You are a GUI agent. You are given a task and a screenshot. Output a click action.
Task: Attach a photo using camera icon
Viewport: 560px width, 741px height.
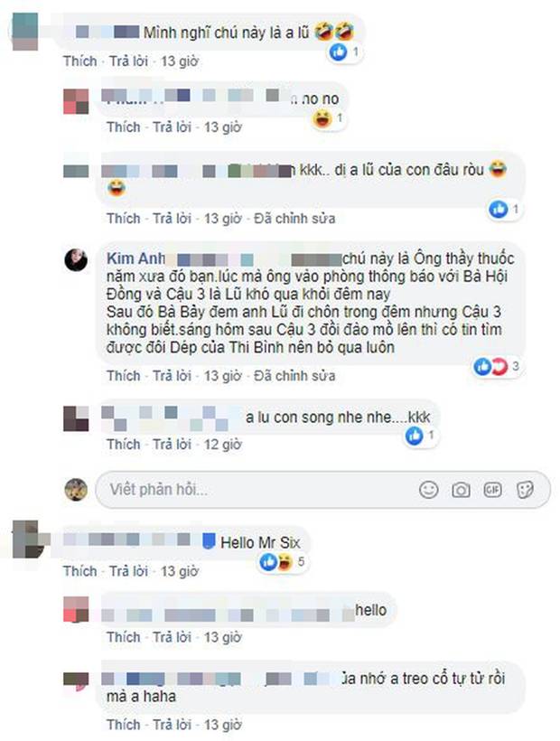[461, 490]
